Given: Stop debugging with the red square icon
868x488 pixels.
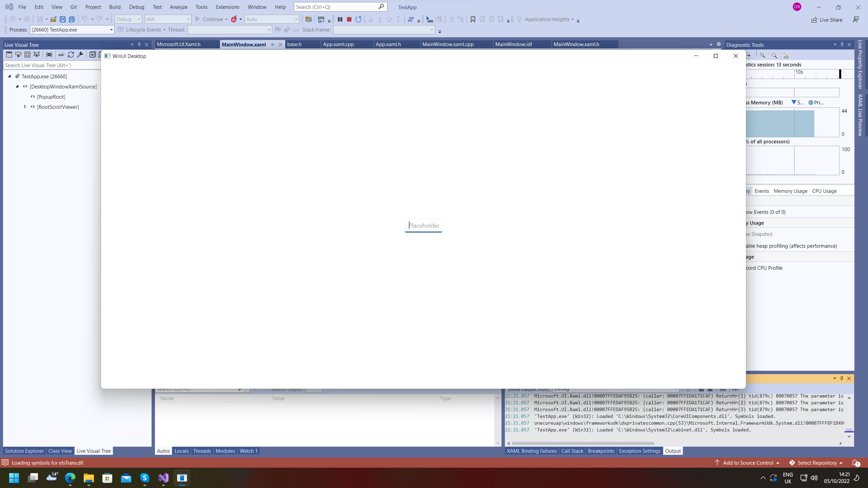Looking at the screenshot, I should 349,19.
